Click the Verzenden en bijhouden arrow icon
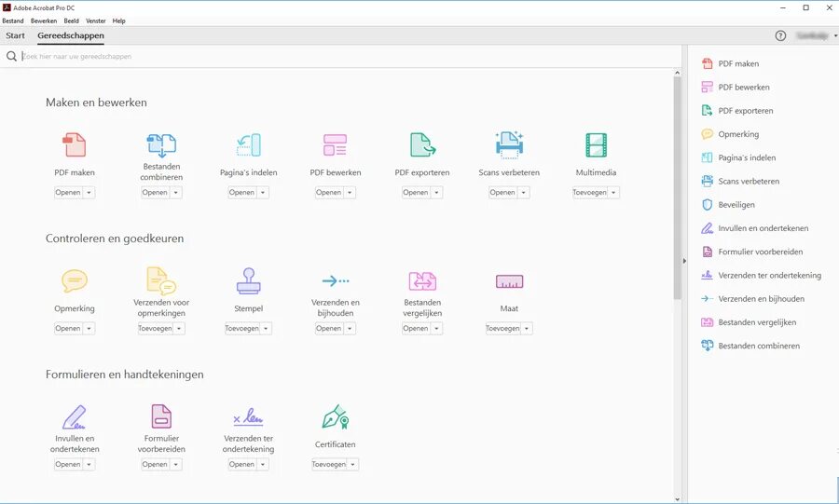The height and width of the screenshot is (504, 839). [336, 280]
